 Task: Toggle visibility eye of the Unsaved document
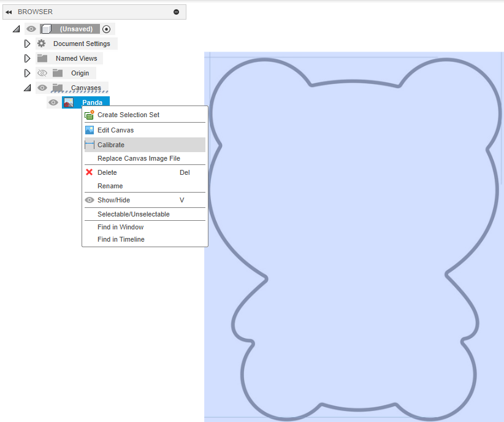31,29
